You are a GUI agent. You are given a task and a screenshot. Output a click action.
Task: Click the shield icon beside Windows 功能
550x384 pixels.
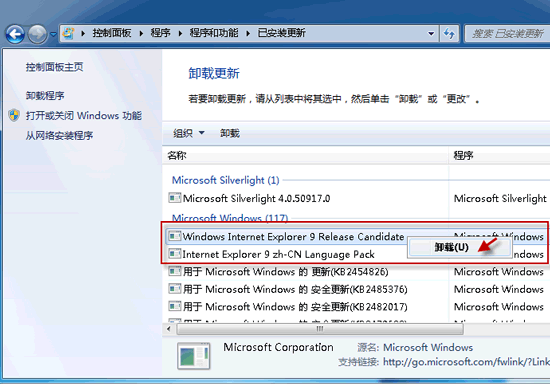point(14,115)
